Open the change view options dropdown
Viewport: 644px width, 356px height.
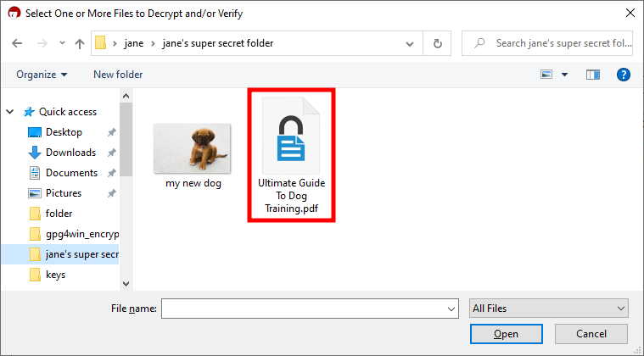click(566, 75)
